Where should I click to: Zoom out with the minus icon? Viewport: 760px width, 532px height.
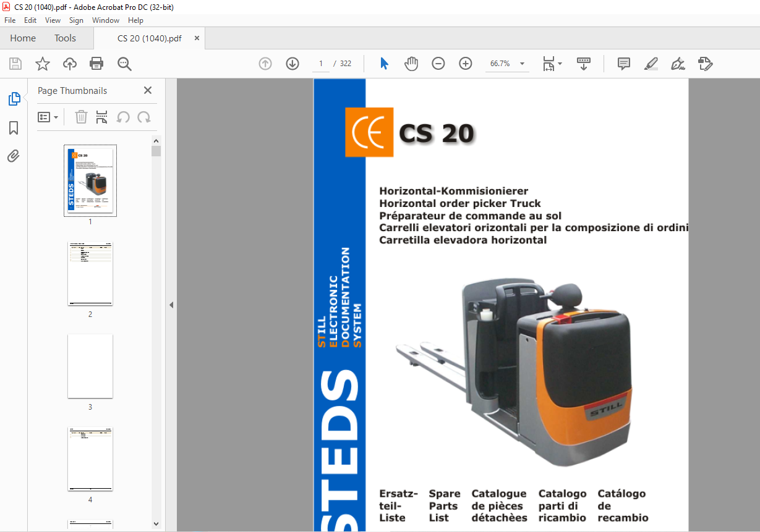click(x=438, y=64)
